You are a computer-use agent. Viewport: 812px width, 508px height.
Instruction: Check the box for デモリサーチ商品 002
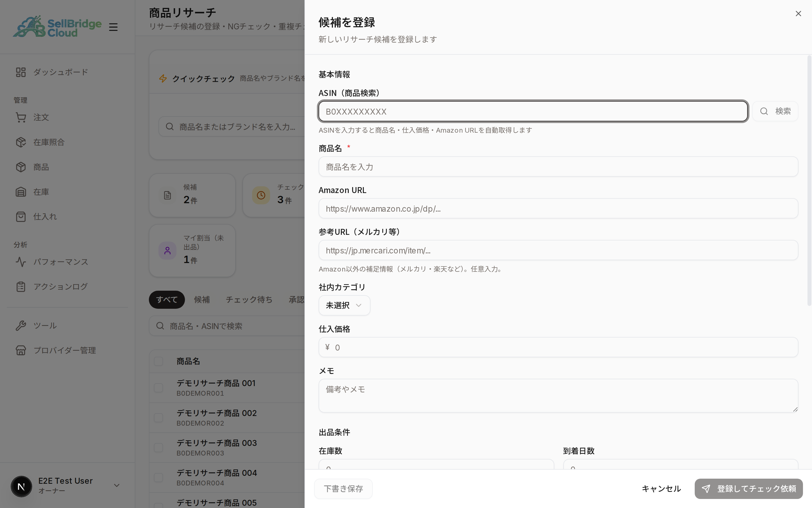158,418
